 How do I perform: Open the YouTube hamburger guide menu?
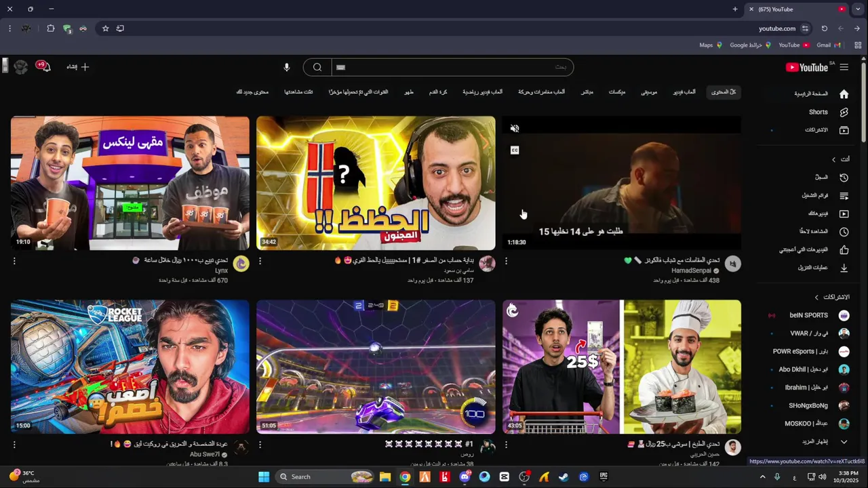click(844, 67)
